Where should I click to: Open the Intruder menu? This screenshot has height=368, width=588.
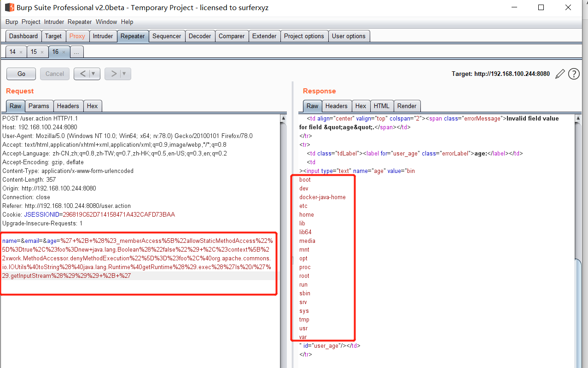tap(54, 22)
